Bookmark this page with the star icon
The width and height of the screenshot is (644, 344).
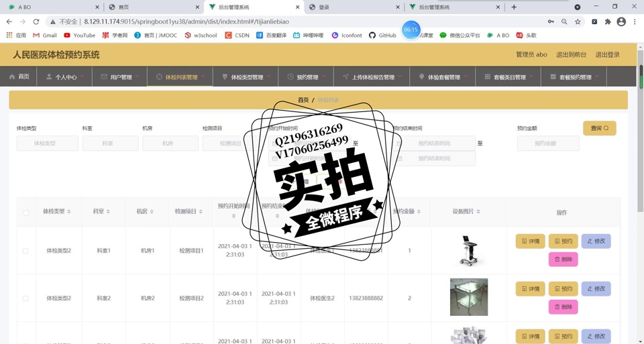pos(578,21)
